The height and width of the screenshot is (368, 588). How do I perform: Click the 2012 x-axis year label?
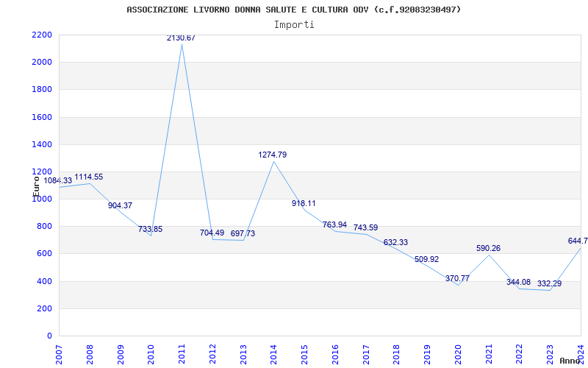(212, 355)
